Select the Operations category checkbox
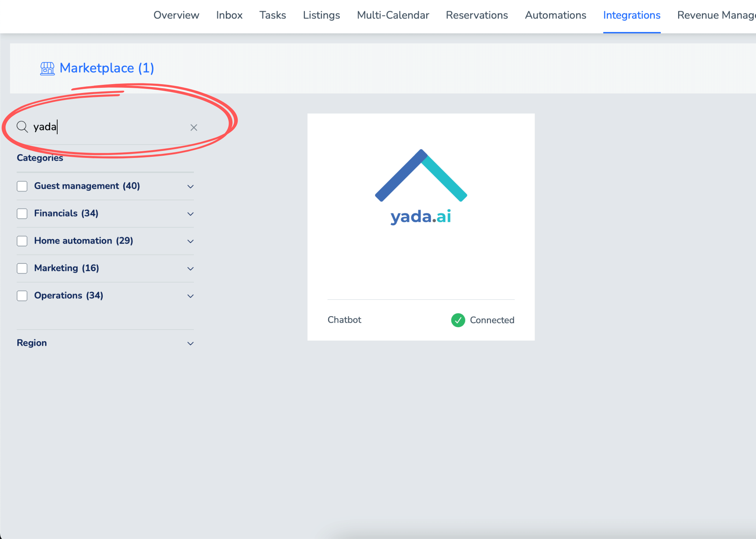The height and width of the screenshot is (539, 756). point(22,296)
